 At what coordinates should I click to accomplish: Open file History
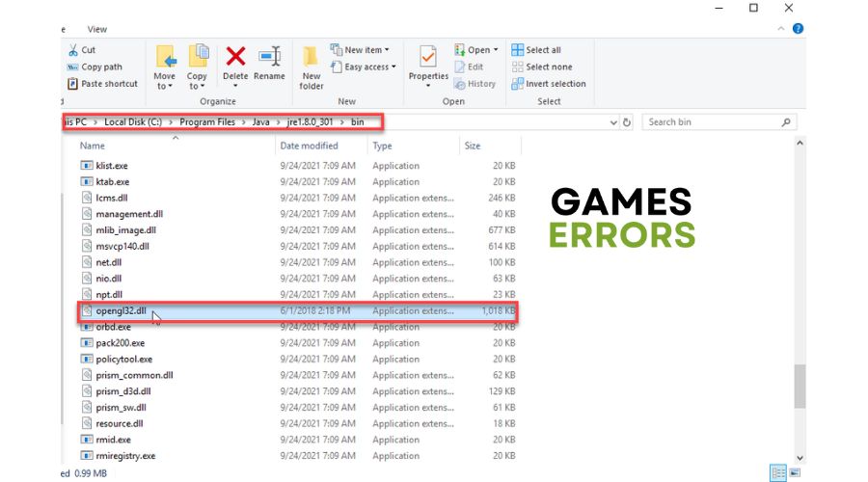coord(475,84)
